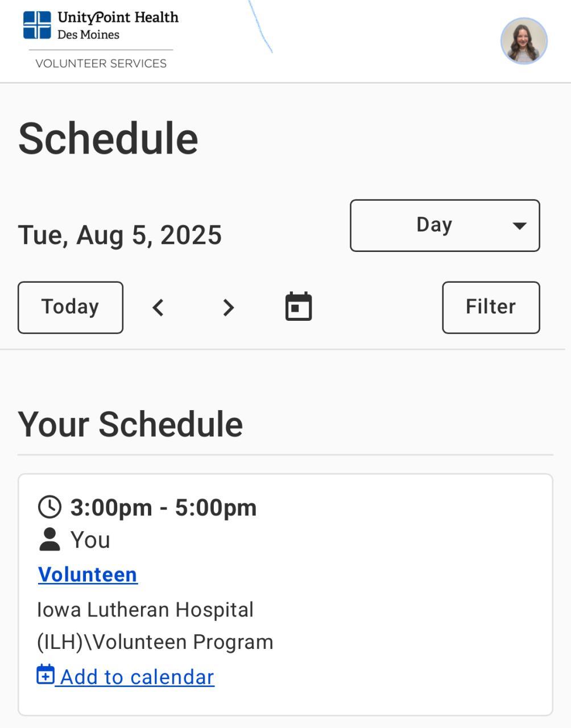Open the user profile avatar
Screen dimensions: 571x728
point(524,41)
